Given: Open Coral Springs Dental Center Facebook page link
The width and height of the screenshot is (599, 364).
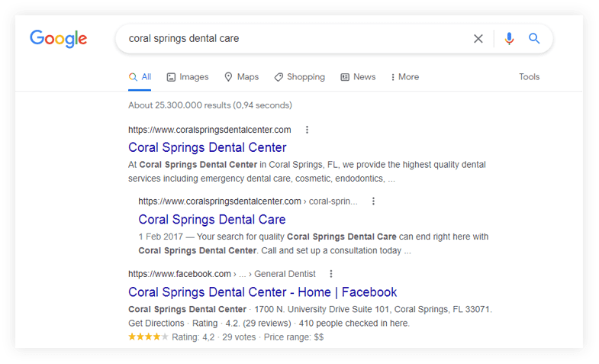Looking at the screenshot, I should click(262, 292).
